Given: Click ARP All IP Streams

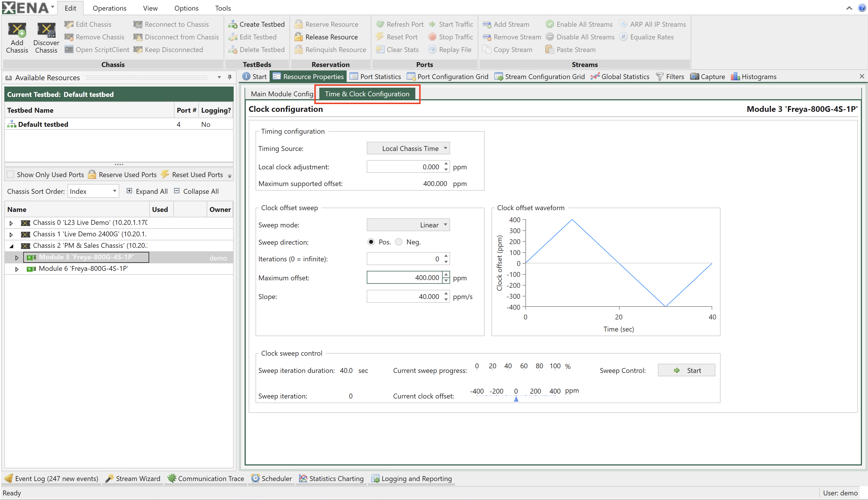Looking at the screenshot, I should point(652,24).
